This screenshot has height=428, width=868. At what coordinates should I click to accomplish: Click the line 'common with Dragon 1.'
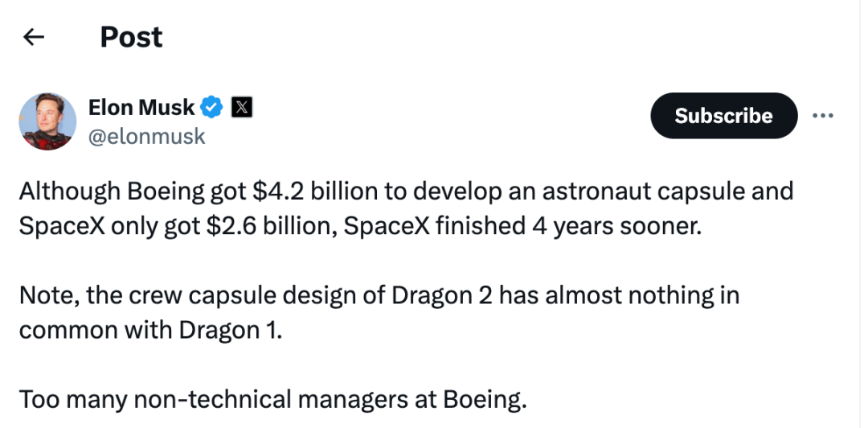[150, 331]
